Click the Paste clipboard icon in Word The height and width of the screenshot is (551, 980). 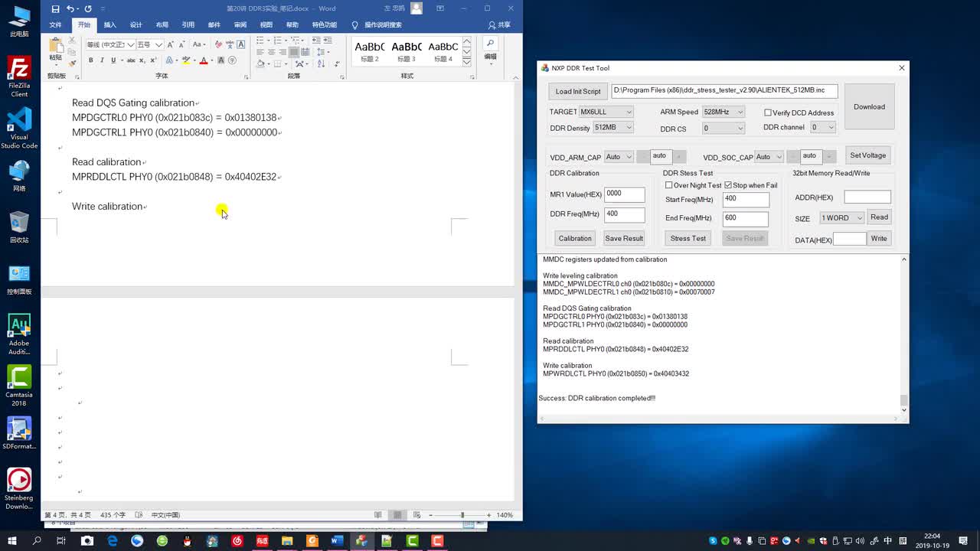click(56, 46)
